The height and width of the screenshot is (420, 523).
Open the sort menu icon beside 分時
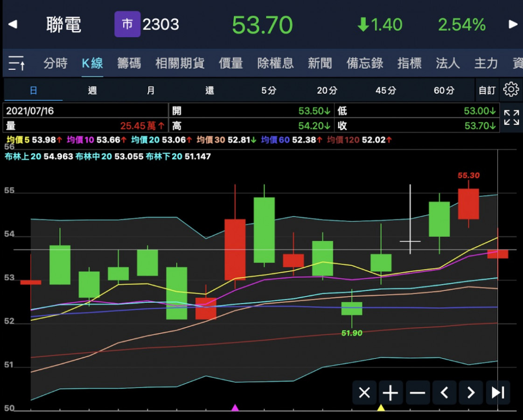click(17, 63)
